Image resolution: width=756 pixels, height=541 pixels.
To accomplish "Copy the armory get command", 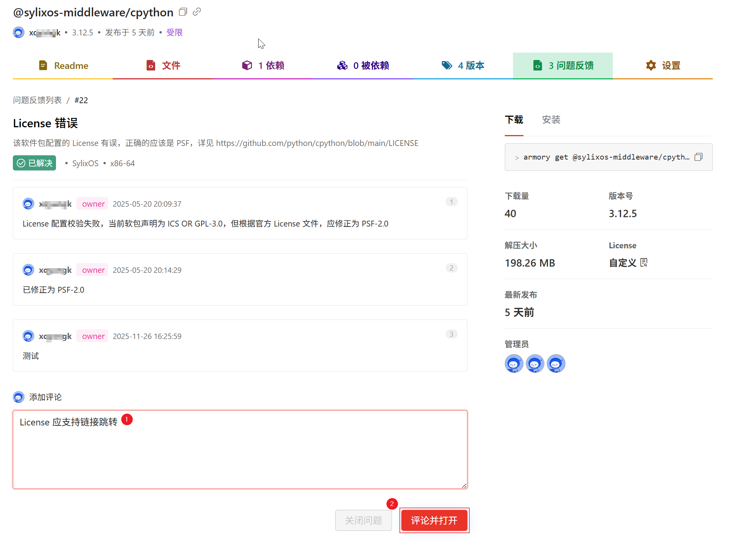I will (698, 157).
